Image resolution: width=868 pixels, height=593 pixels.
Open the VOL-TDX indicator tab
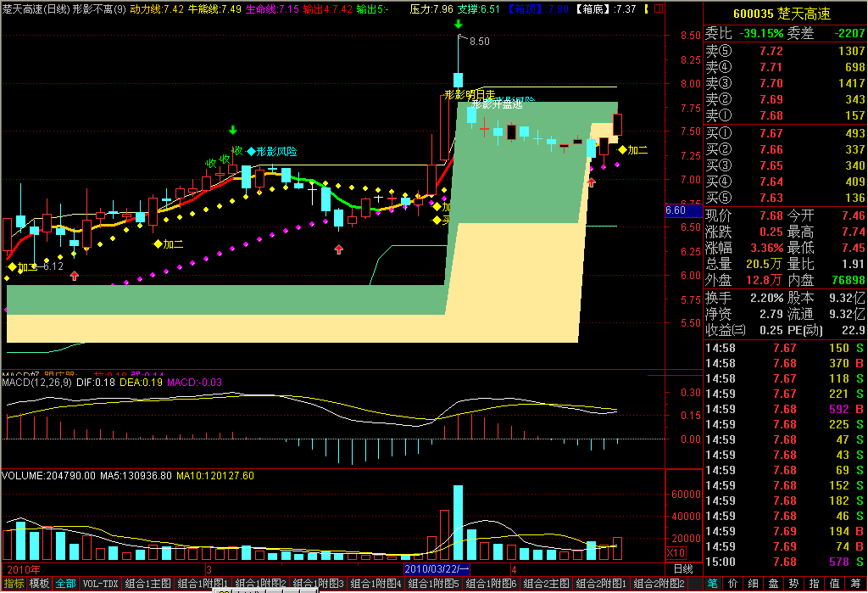100,585
